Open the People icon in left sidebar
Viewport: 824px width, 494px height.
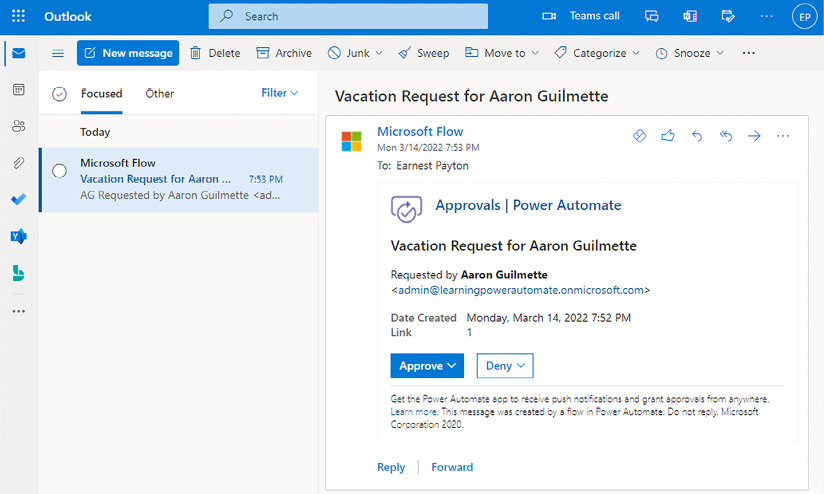[19, 126]
